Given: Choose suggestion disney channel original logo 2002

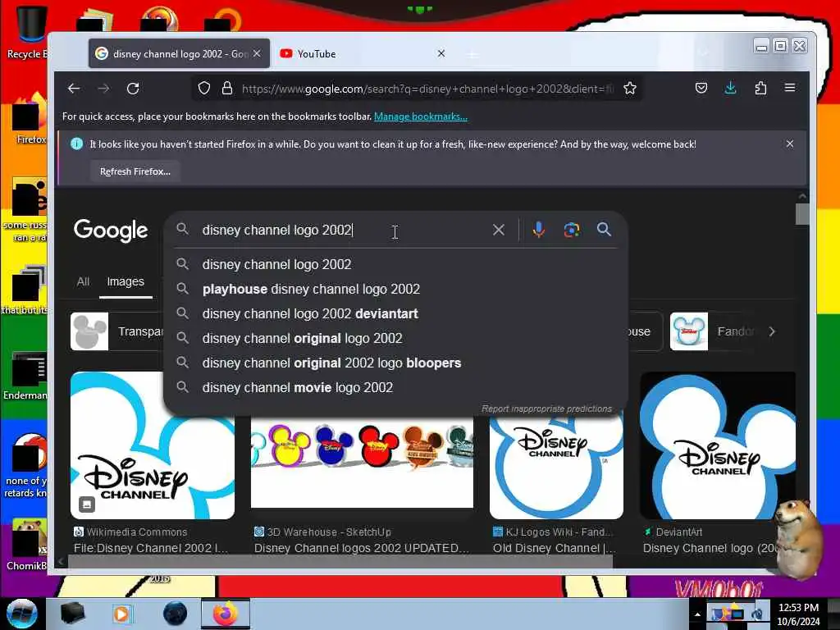Looking at the screenshot, I should pos(395,339).
